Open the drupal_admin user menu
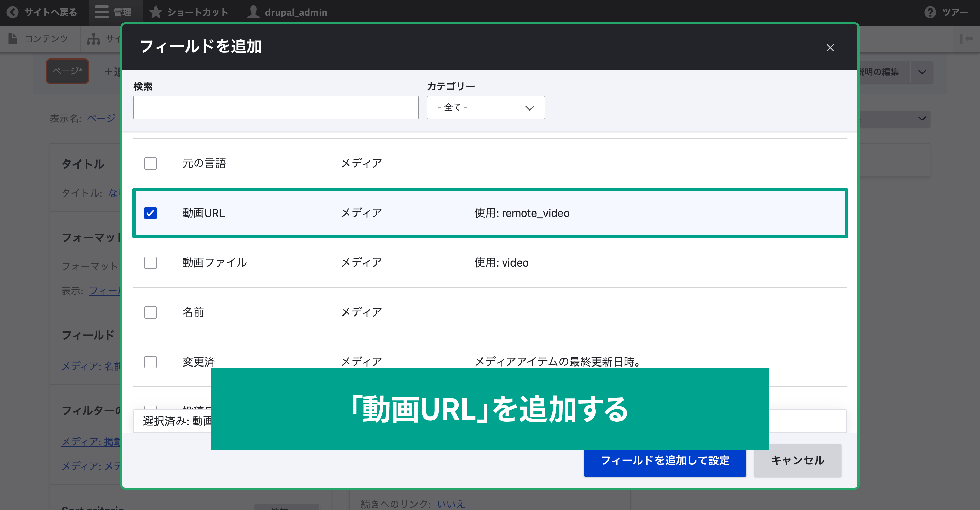 tap(287, 13)
